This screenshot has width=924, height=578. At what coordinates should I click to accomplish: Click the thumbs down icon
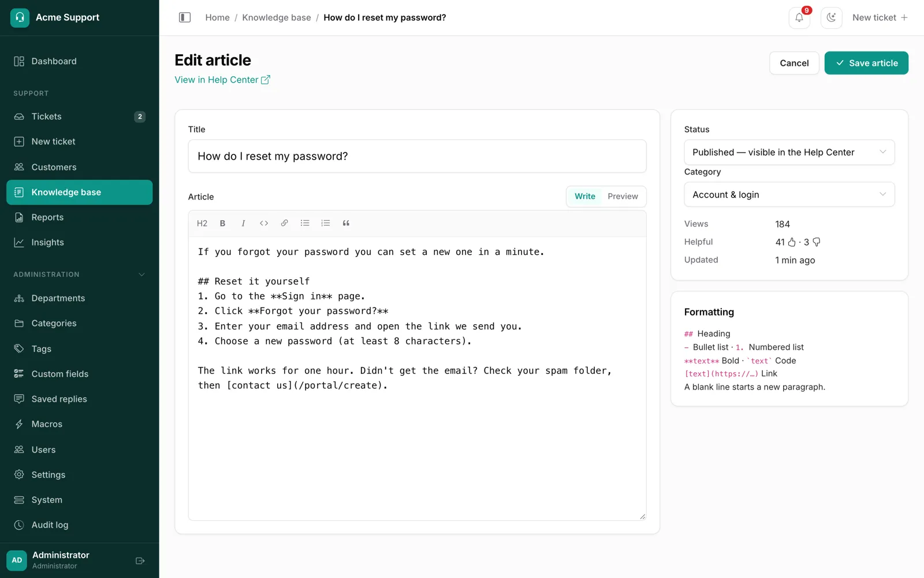point(817,242)
